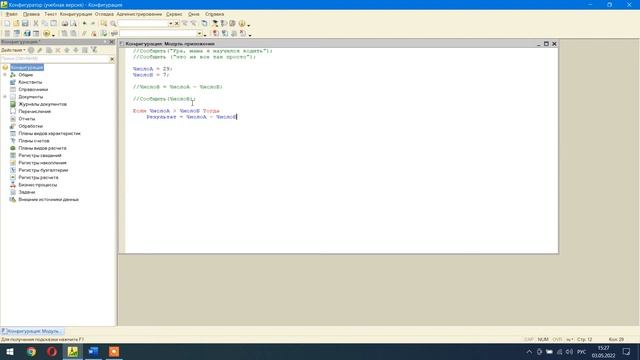The width and height of the screenshot is (640, 360).
Task: Click the code line 'ЧислоА = 23;'
Action: pos(153,69)
